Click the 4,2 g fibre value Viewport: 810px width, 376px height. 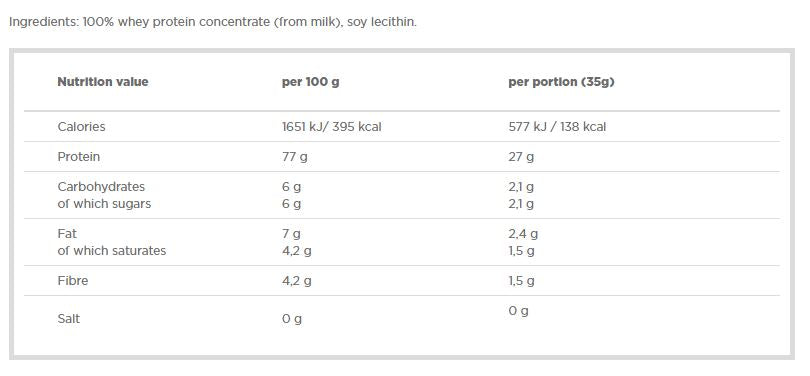pyautogui.click(x=297, y=281)
